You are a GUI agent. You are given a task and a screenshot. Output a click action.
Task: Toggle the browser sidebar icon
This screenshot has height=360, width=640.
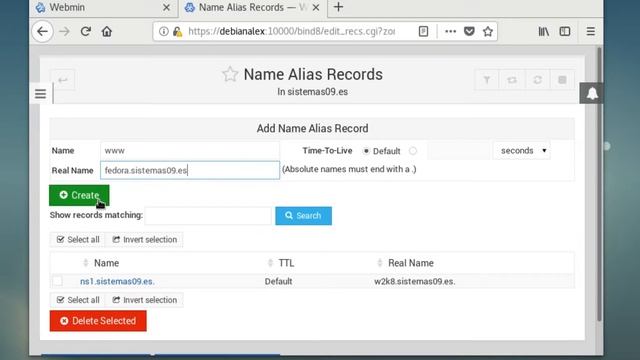click(x=565, y=31)
